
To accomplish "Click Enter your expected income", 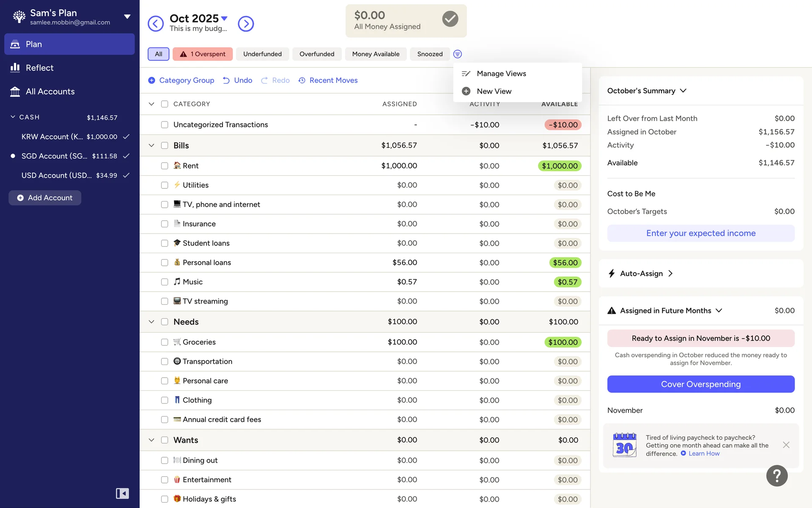I will 700,233.
